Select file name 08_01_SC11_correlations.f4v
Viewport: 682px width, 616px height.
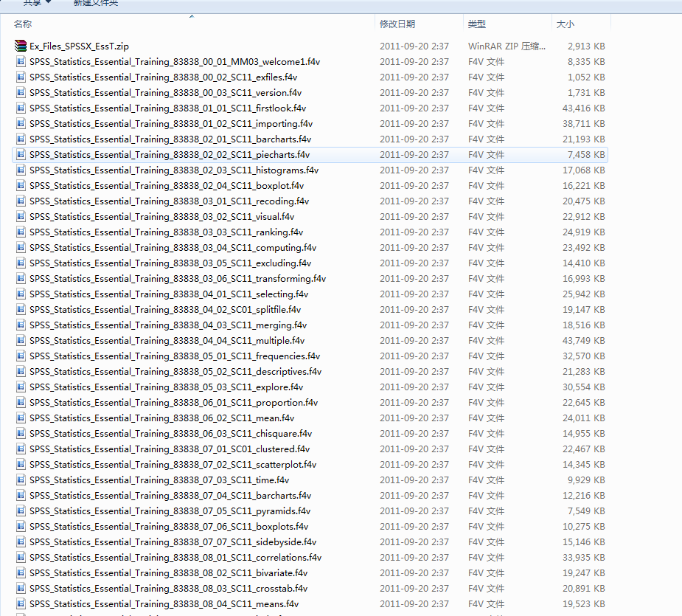tap(175, 557)
